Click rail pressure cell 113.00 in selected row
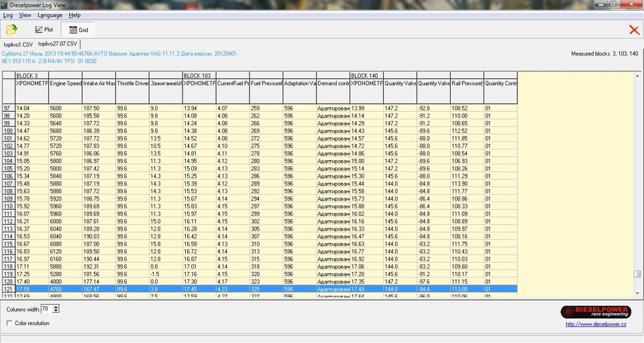Image resolution: width=644 pixels, height=343 pixels. pos(467,289)
